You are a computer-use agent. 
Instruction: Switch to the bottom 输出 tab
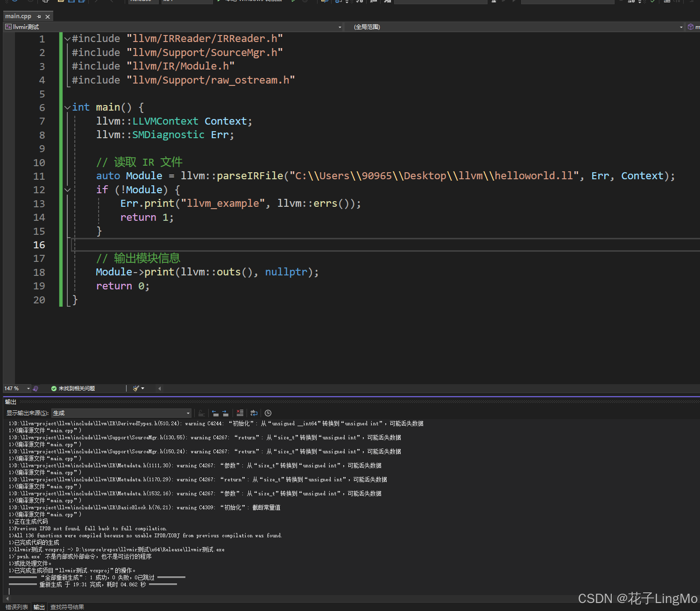click(x=39, y=607)
